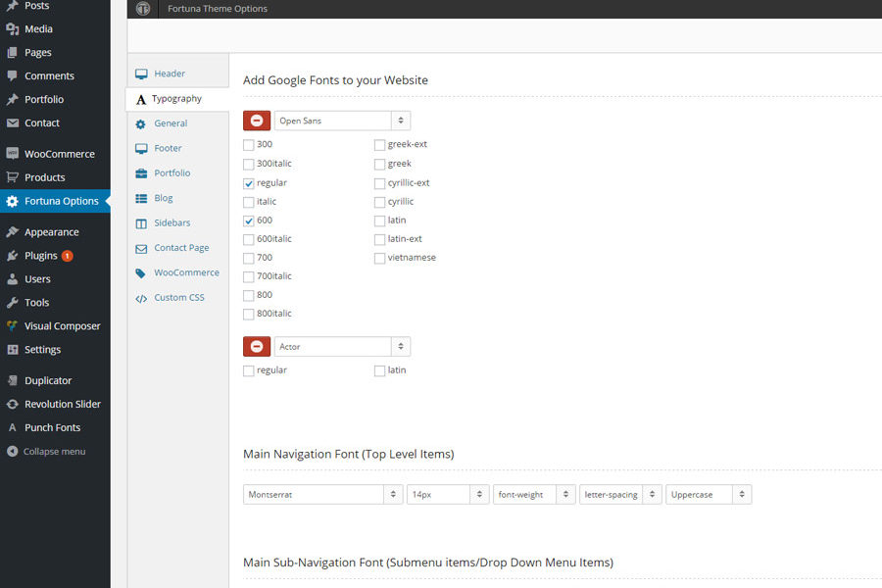The image size is (882, 588).
Task: Click the WooCommerce icon in admin sidebar
Action: (x=13, y=154)
